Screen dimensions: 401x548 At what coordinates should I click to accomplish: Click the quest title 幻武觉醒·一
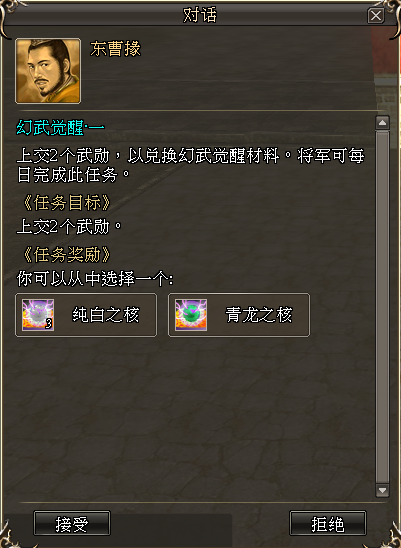[60, 128]
